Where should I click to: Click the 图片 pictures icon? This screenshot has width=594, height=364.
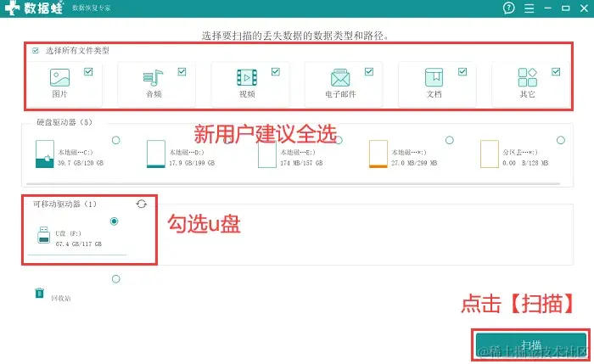pyautogui.click(x=60, y=77)
